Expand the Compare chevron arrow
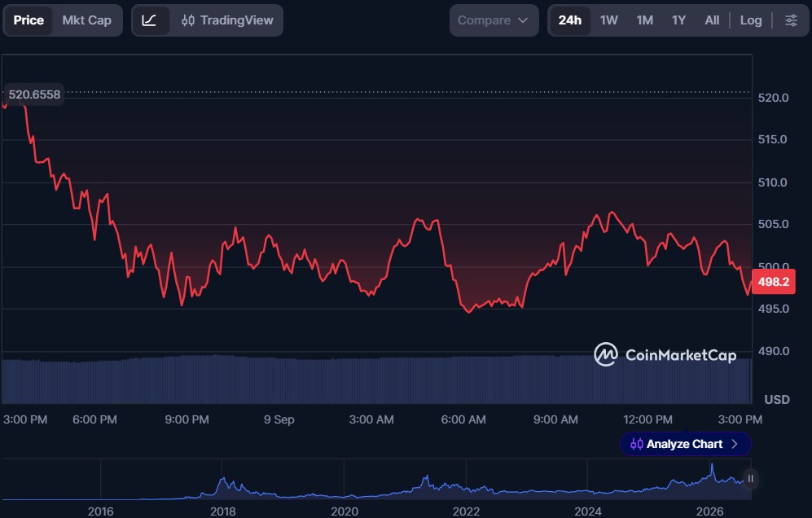The height and width of the screenshot is (518, 812). pyautogui.click(x=523, y=20)
